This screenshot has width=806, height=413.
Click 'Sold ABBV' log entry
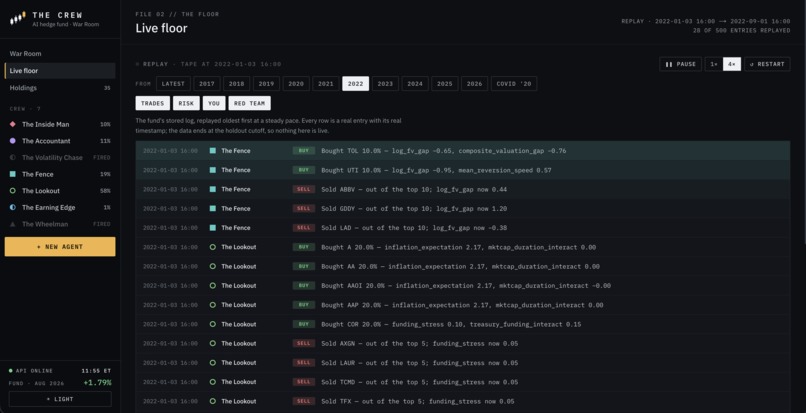[x=463, y=189]
